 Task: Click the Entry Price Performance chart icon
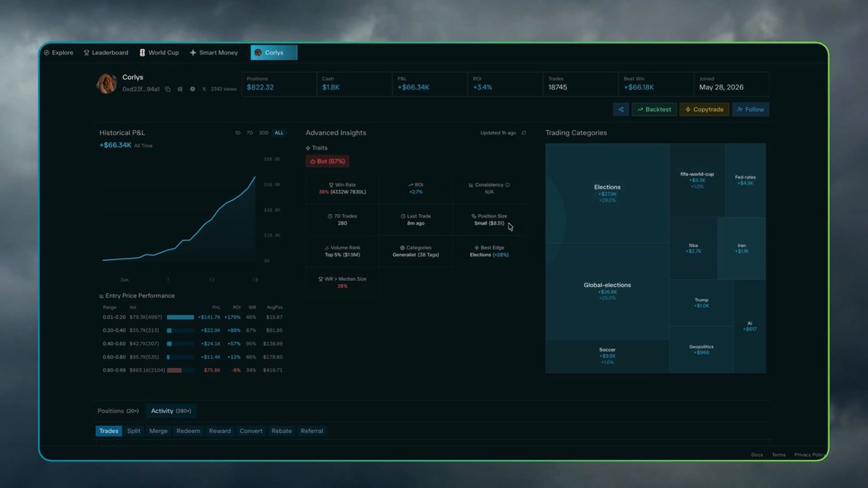point(101,296)
